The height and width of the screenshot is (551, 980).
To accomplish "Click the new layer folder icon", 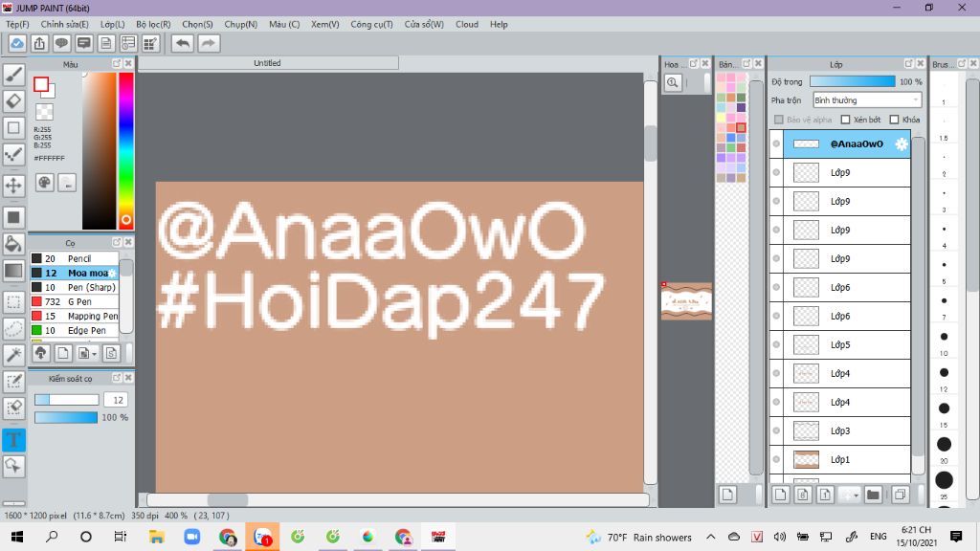I will pyautogui.click(x=873, y=495).
